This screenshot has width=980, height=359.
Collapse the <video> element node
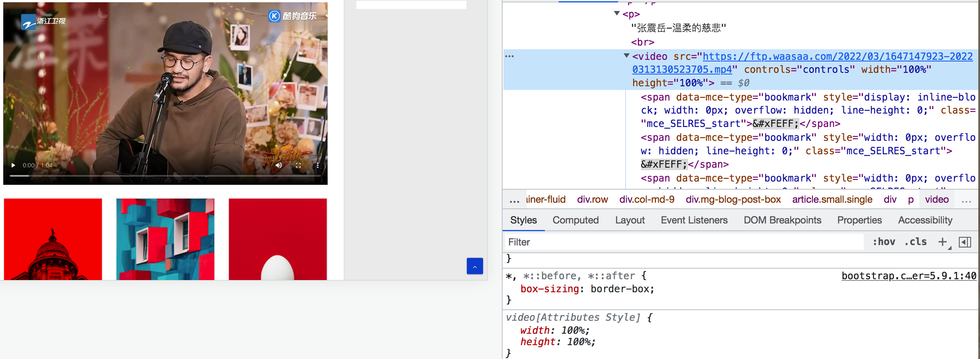627,56
